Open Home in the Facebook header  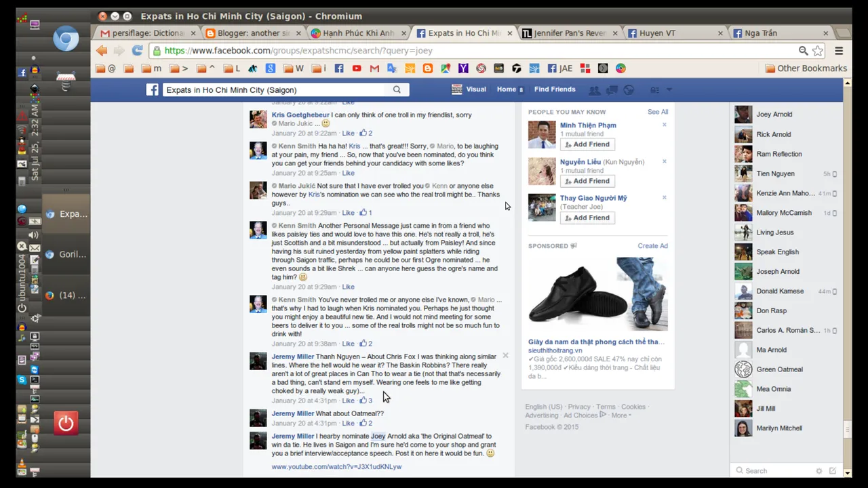point(507,89)
